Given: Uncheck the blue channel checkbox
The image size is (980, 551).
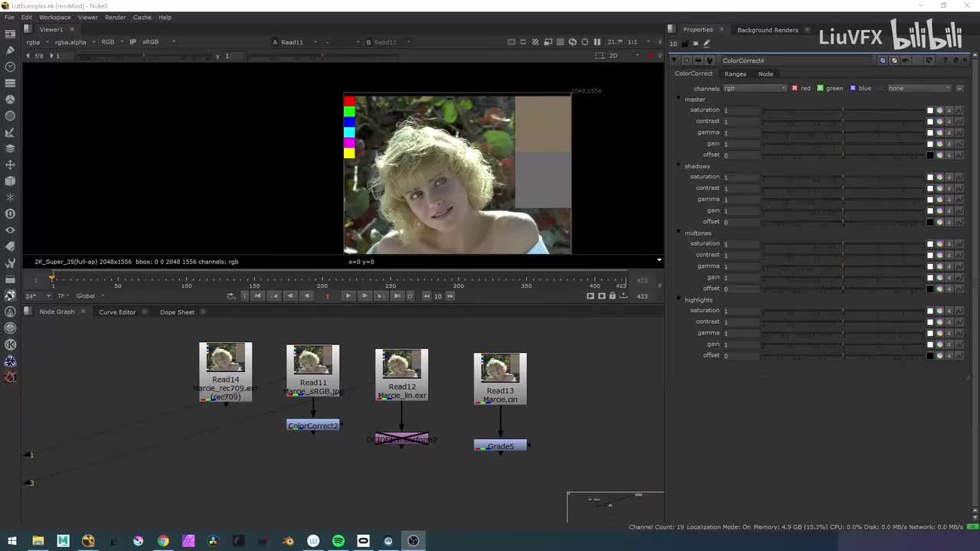Looking at the screenshot, I should click(x=852, y=88).
